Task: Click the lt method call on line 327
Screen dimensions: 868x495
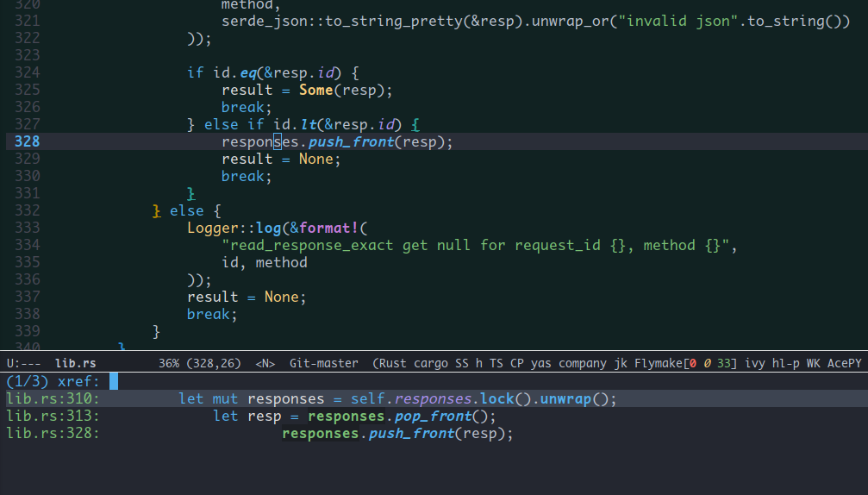Action: tap(308, 124)
